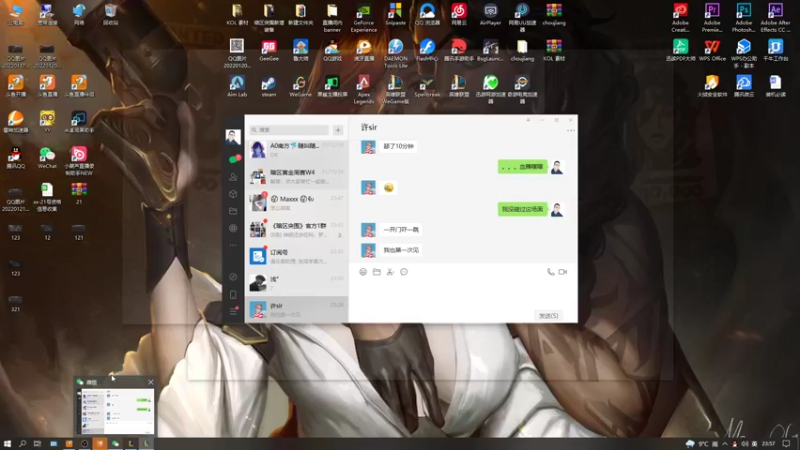Click the screenshot scissors icon
The image size is (800, 450).
[390, 272]
